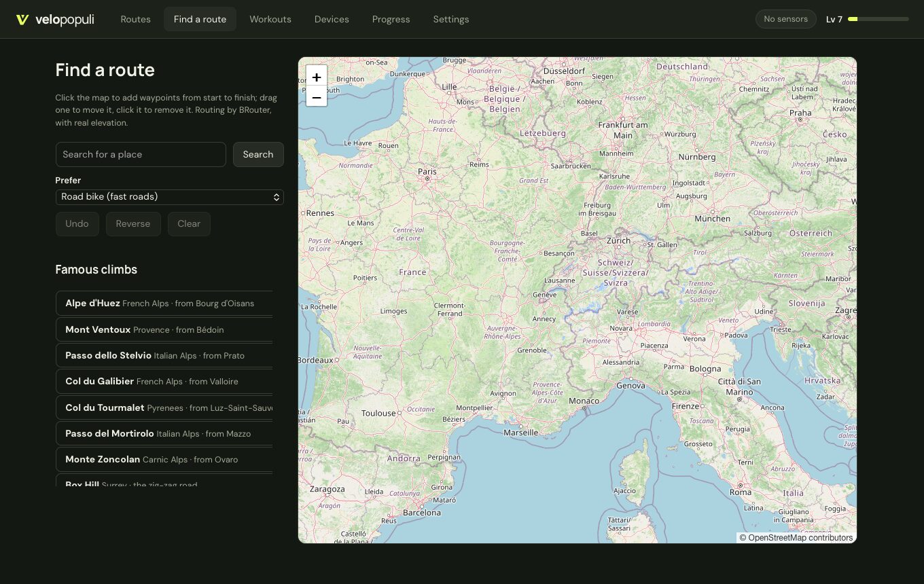Open the Prefer bike type dropdown
The image size is (924, 584).
tap(169, 197)
